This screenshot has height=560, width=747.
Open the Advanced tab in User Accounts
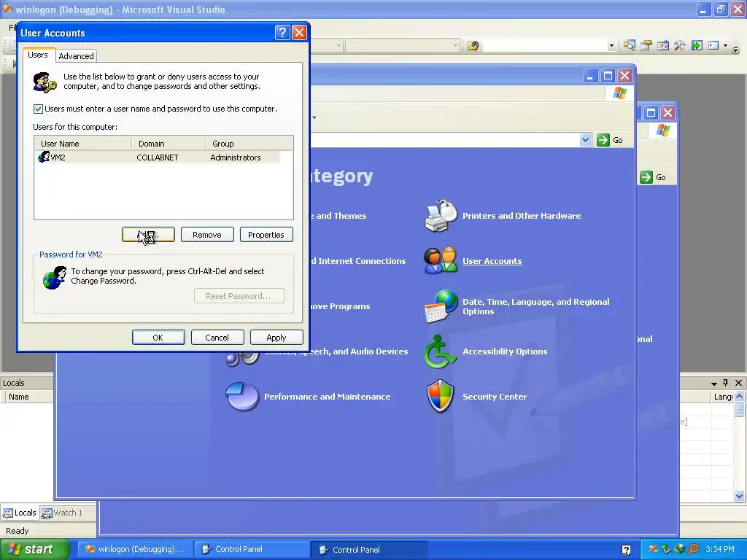pos(76,55)
